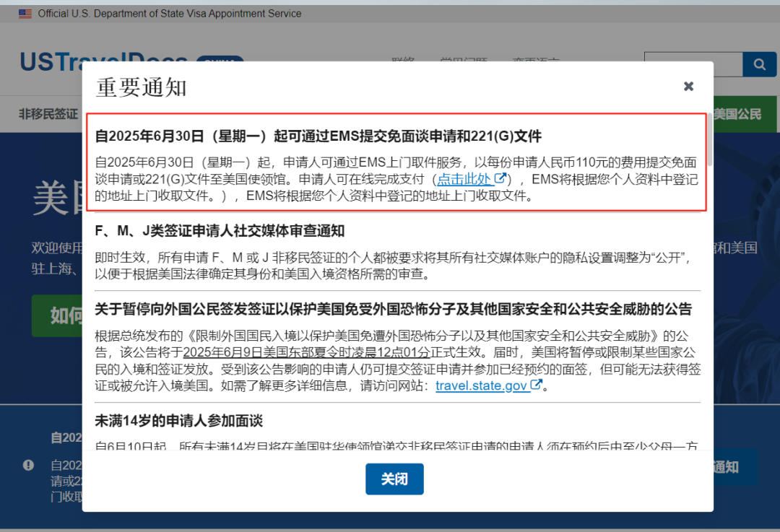Viewport: 780px width, 532px height.
Task: Click the U.S. flag icon in the top banner
Action: tap(25, 13)
